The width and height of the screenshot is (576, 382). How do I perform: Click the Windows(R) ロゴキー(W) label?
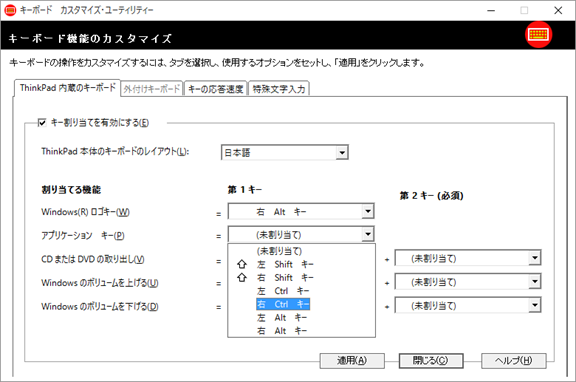(x=85, y=212)
